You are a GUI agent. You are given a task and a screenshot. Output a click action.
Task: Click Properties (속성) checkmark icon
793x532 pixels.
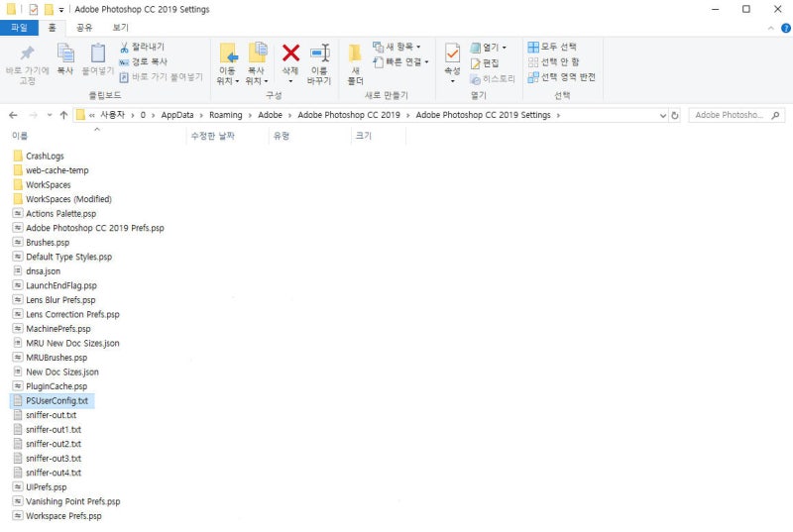point(452,53)
